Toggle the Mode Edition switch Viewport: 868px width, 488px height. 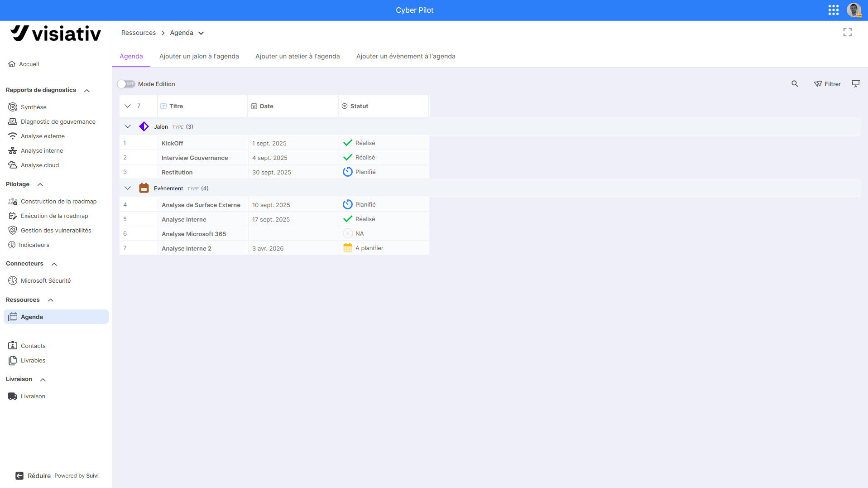click(126, 84)
